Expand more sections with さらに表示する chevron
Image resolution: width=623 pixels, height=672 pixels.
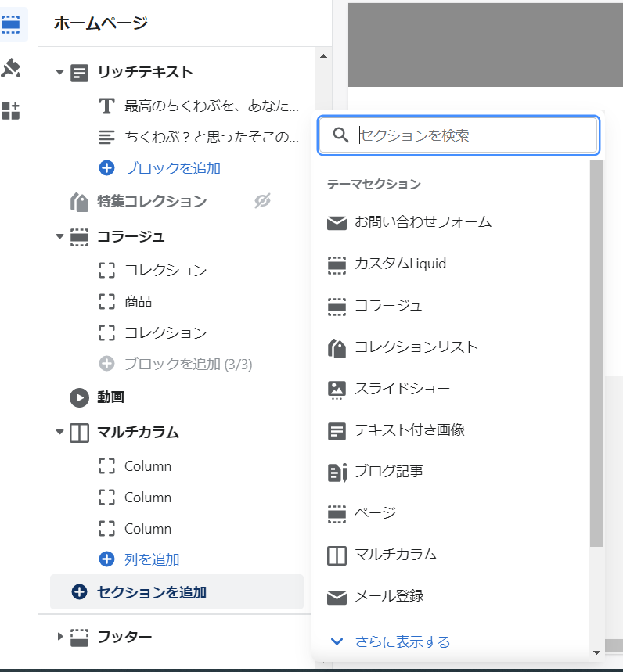click(x=337, y=641)
